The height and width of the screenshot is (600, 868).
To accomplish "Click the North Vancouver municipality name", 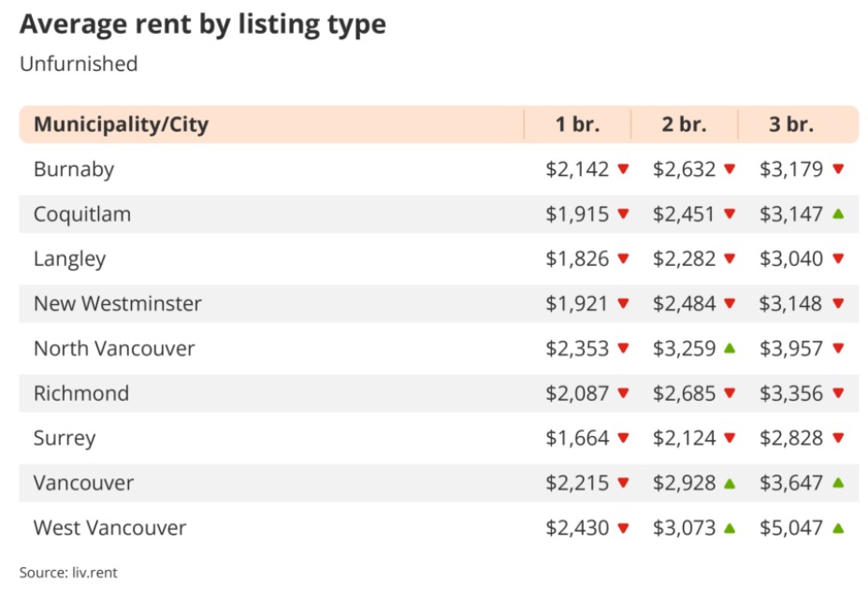I will coord(114,348).
